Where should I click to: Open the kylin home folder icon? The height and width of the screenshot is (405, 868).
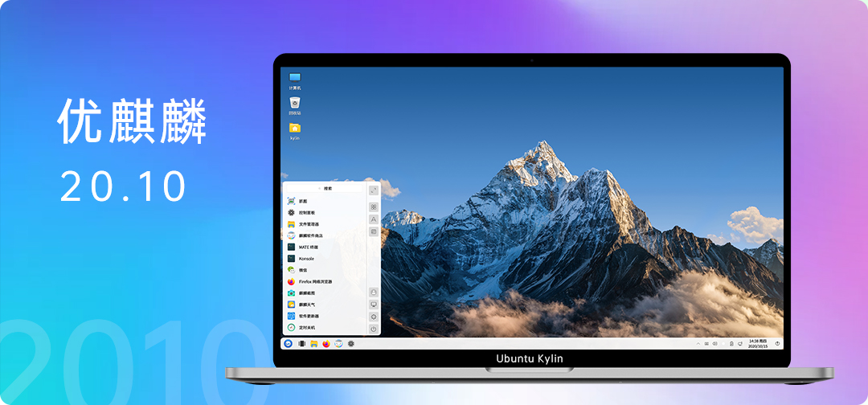tap(295, 129)
